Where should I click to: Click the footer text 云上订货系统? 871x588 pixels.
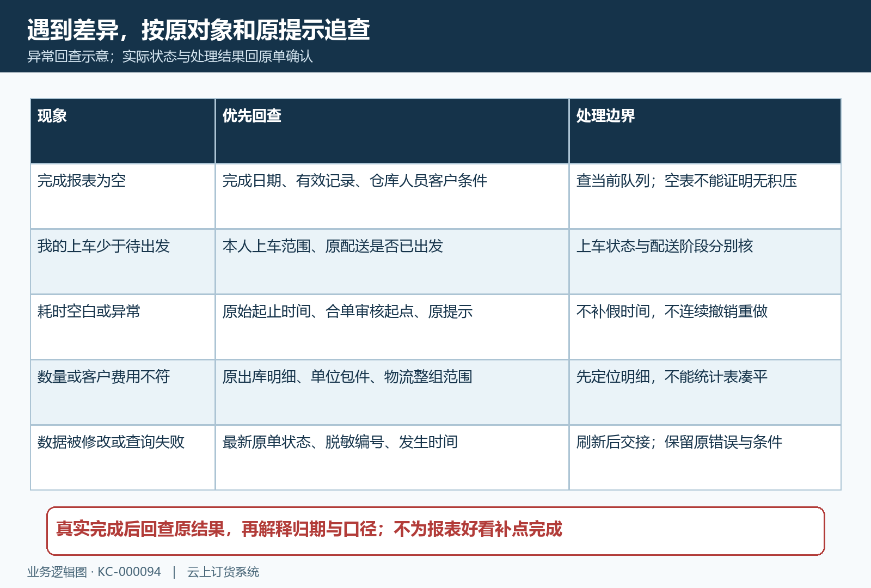pos(223,572)
